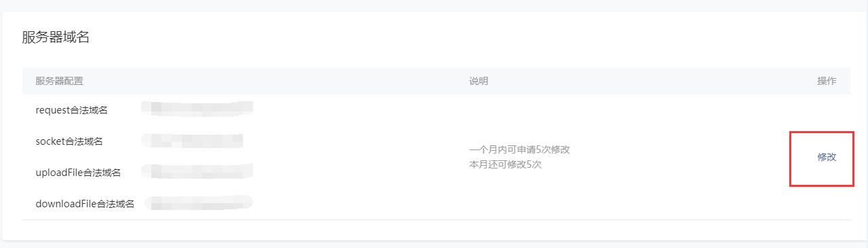Select the uploadFile合法域名 label
This screenshot has width=868, height=248.
point(78,173)
